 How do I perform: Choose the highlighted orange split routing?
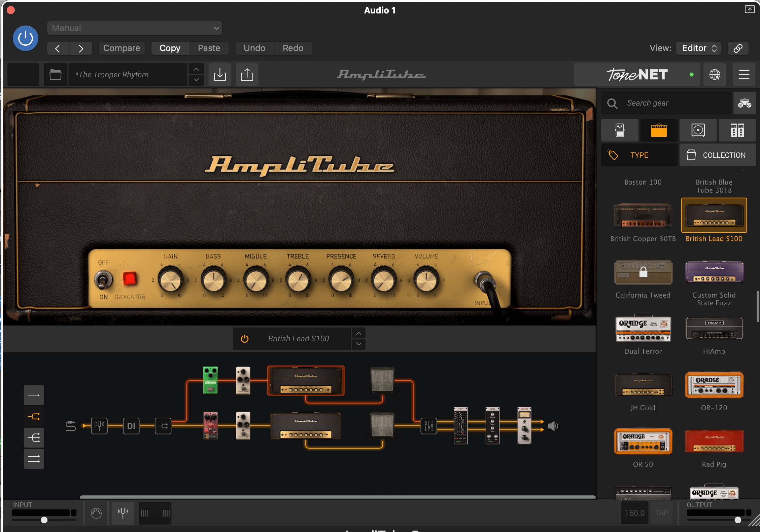coord(34,417)
